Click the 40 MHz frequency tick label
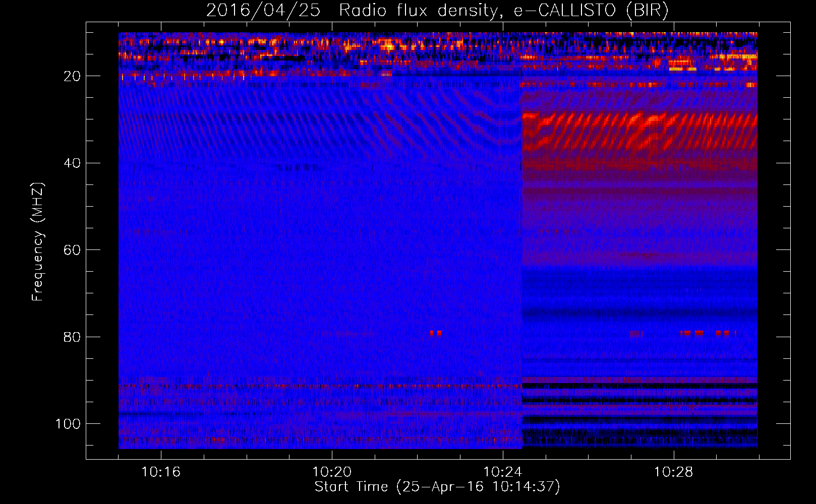Screen dimensions: 816x504 tap(73, 163)
